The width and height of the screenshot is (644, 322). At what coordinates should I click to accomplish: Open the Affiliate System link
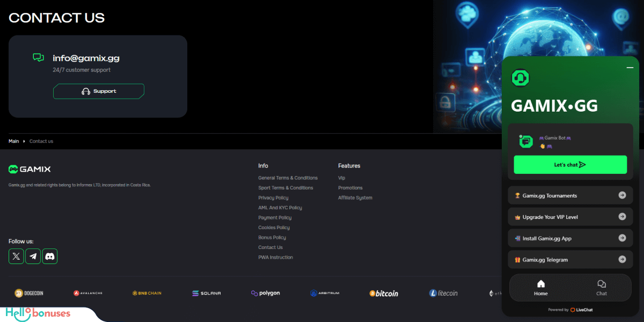pyautogui.click(x=355, y=197)
